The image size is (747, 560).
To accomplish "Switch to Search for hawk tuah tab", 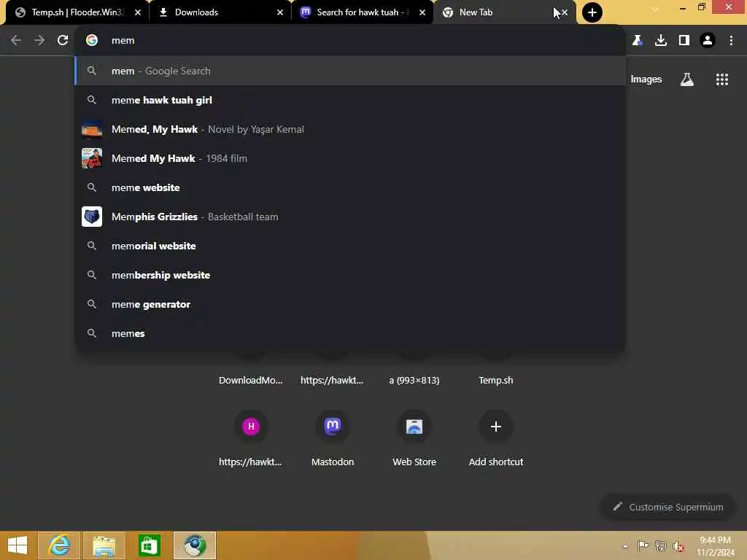I will point(363,12).
